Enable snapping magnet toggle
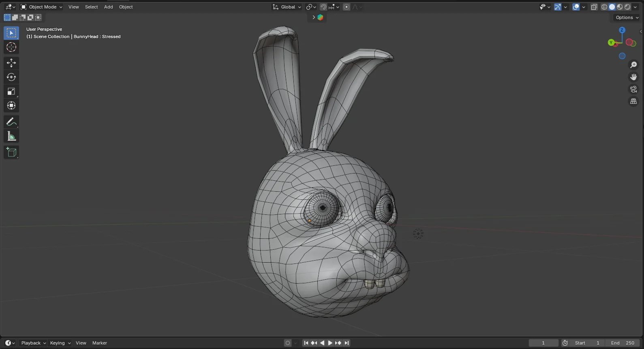 [x=323, y=7]
